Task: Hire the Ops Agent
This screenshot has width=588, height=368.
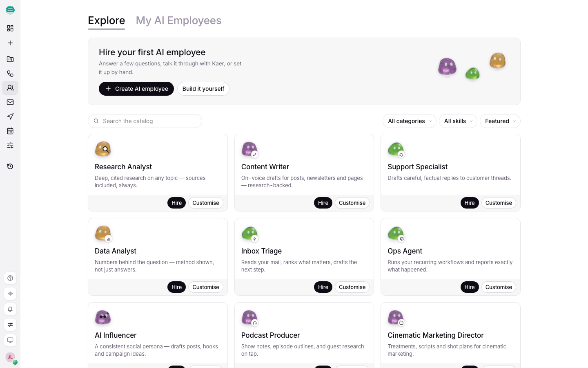Action: point(470,287)
